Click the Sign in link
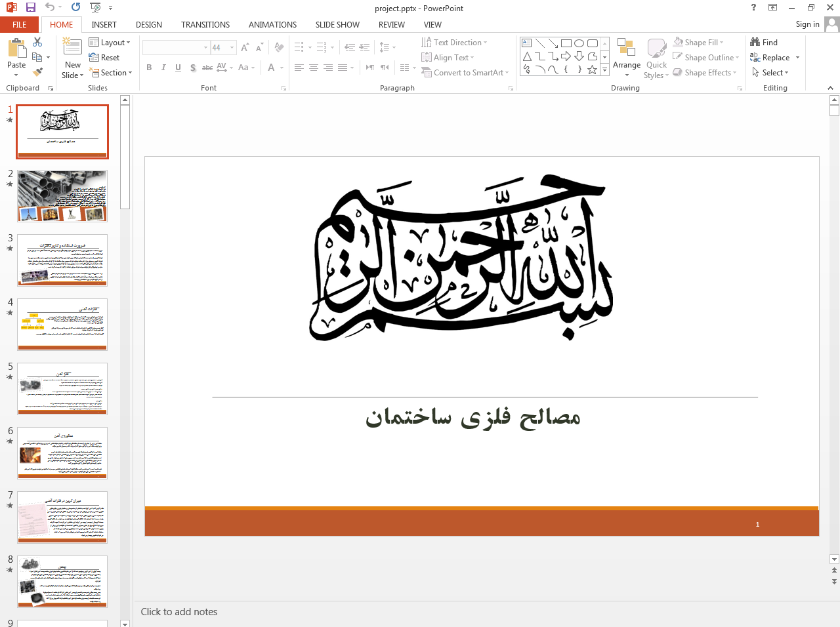 pyautogui.click(x=807, y=24)
